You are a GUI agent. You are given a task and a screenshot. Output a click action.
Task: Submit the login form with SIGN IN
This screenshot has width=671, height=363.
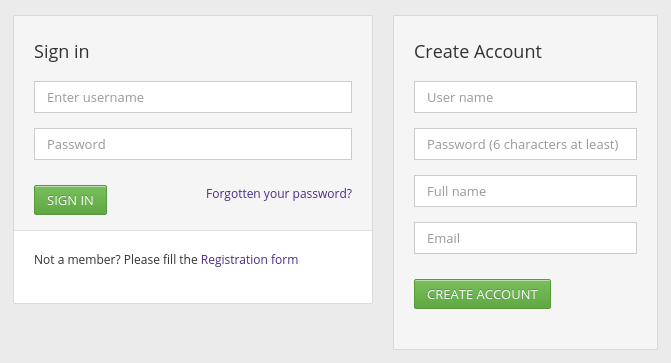coord(71,200)
